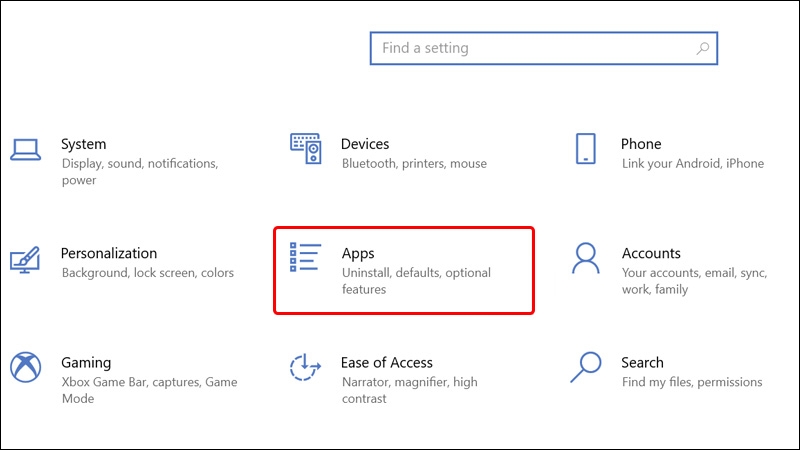The height and width of the screenshot is (450, 800).
Task: Select the "Apps" heading
Action: pyautogui.click(x=358, y=254)
